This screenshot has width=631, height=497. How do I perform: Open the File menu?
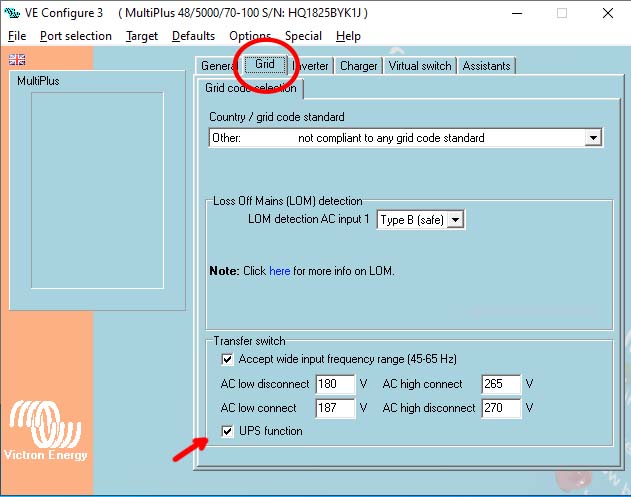click(x=17, y=36)
